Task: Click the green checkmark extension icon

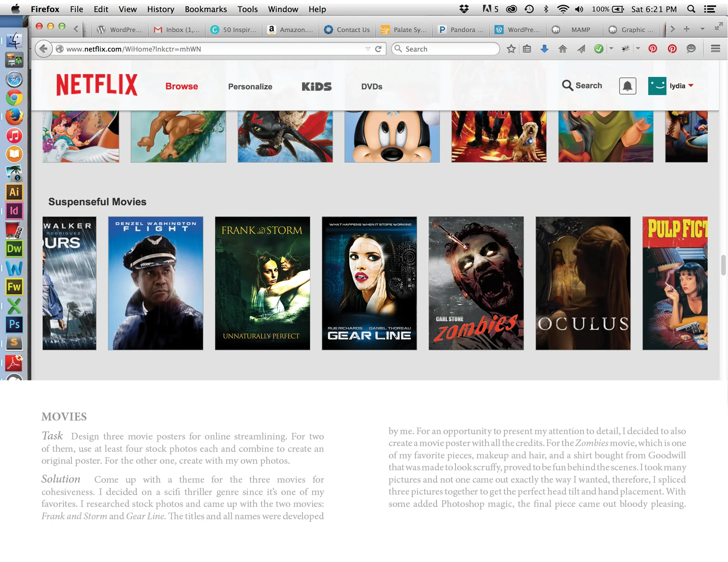Action: [598, 49]
